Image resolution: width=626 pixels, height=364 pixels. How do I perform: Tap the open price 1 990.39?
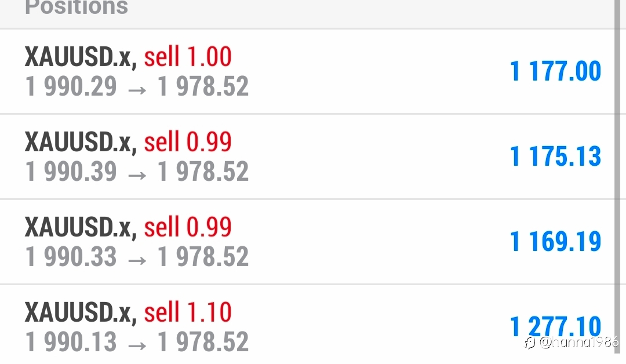71,171
